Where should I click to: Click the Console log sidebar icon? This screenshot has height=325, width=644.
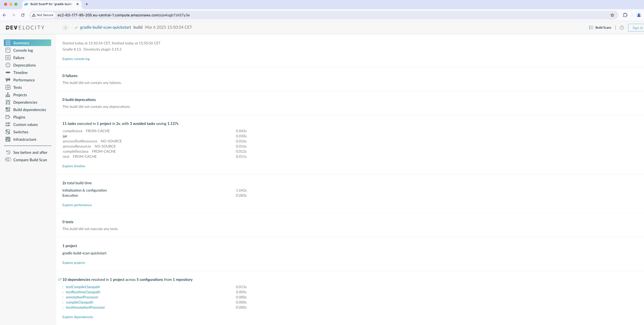pos(8,50)
